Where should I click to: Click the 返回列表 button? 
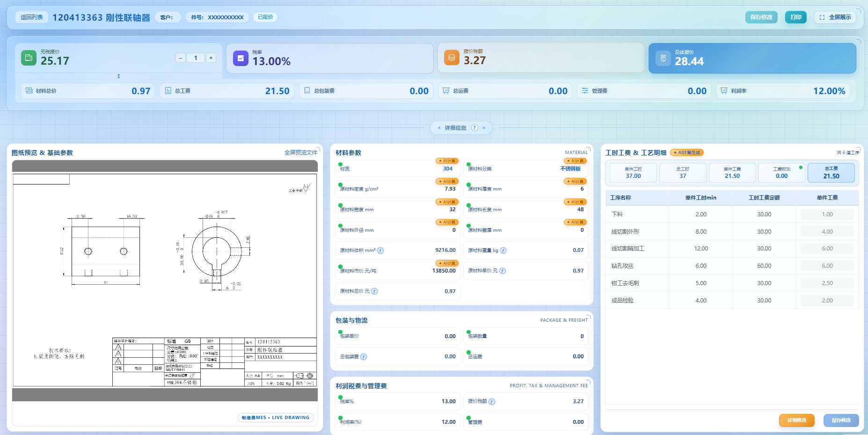31,17
